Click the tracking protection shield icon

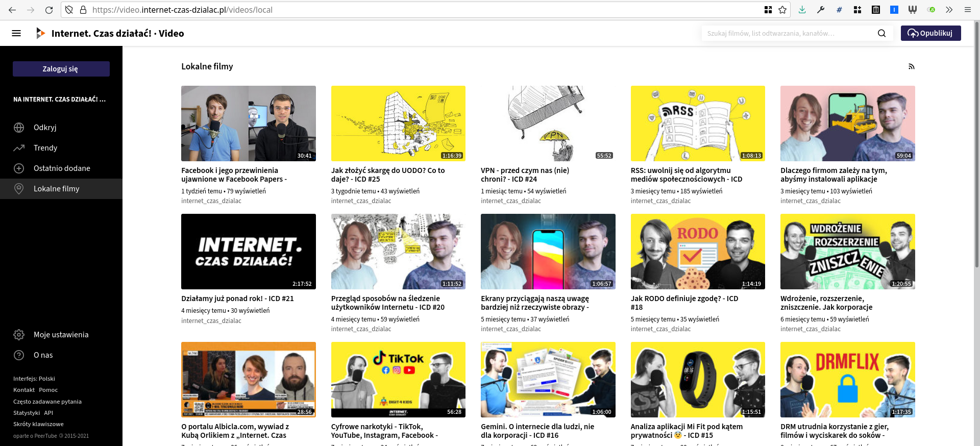tap(69, 10)
